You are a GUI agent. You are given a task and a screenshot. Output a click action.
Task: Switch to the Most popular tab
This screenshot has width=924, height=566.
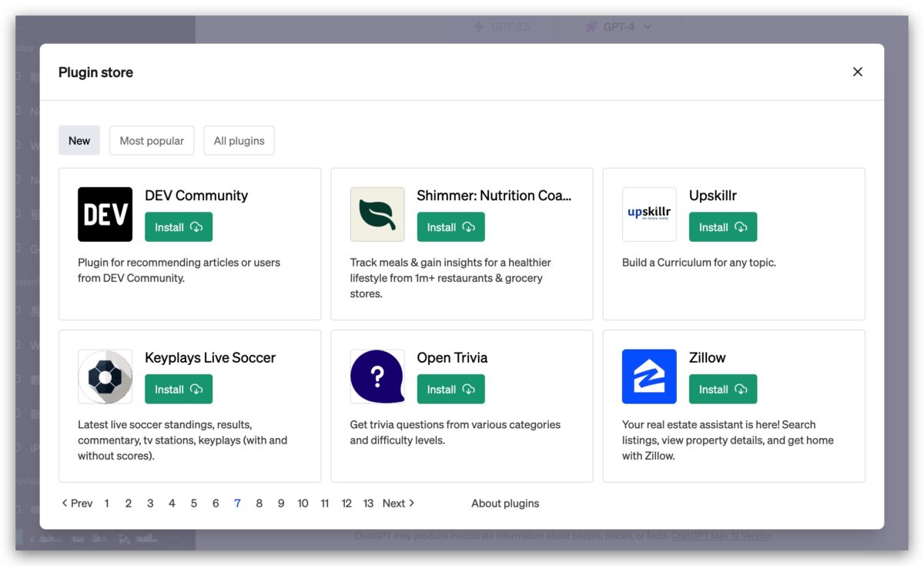(x=152, y=140)
